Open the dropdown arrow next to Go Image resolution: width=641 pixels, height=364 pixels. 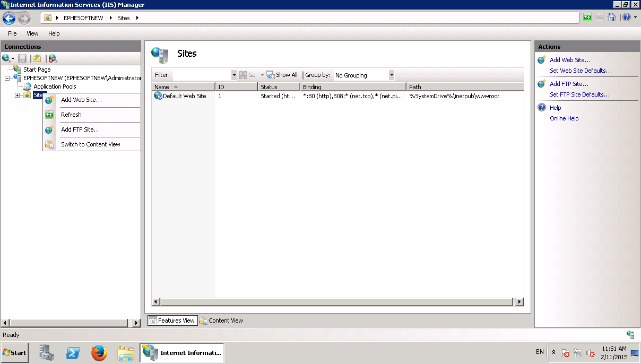(262, 75)
